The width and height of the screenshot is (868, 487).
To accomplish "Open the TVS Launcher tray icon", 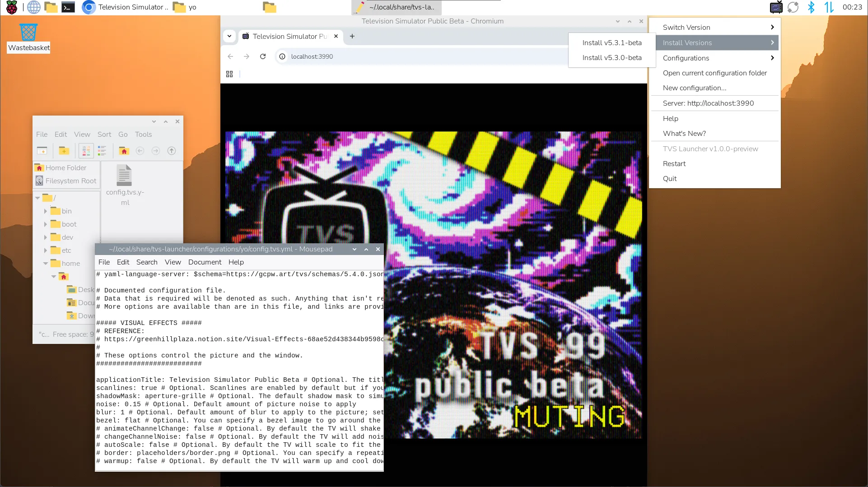I will (x=776, y=7).
